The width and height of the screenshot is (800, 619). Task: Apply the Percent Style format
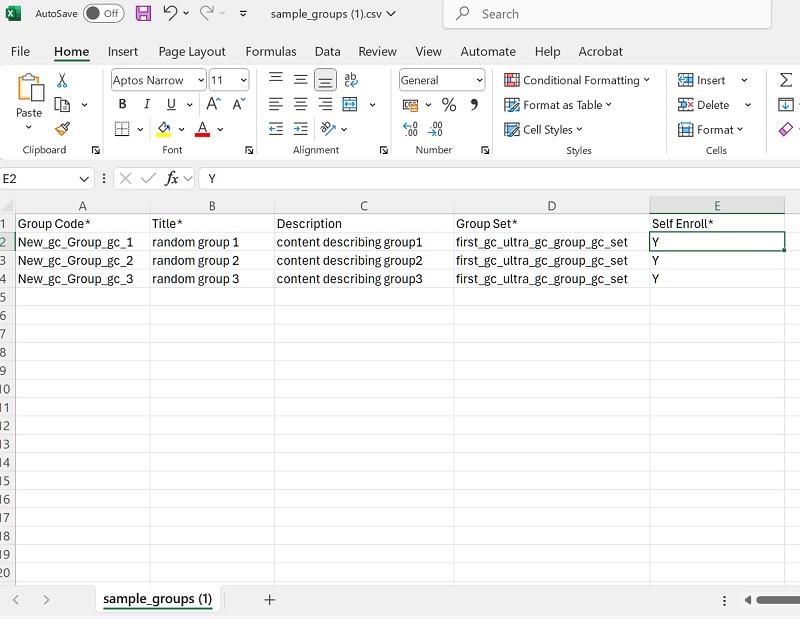pyautogui.click(x=448, y=103)
